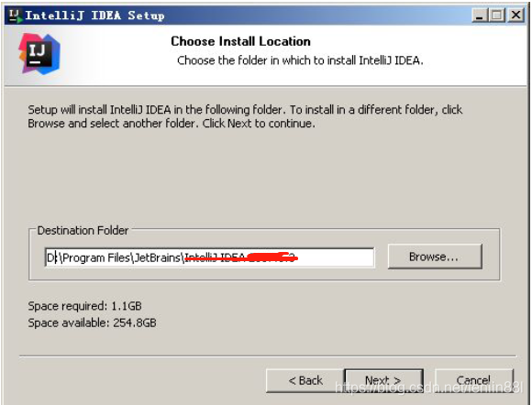Focus the Destination Folder path field
532x405 pixels.
tap(209, 257)
